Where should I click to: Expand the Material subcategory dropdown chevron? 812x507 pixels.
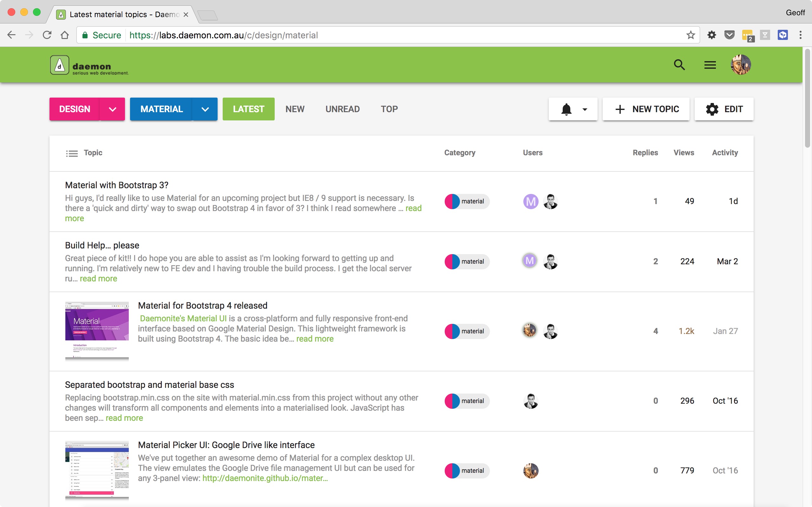(205, 109)
